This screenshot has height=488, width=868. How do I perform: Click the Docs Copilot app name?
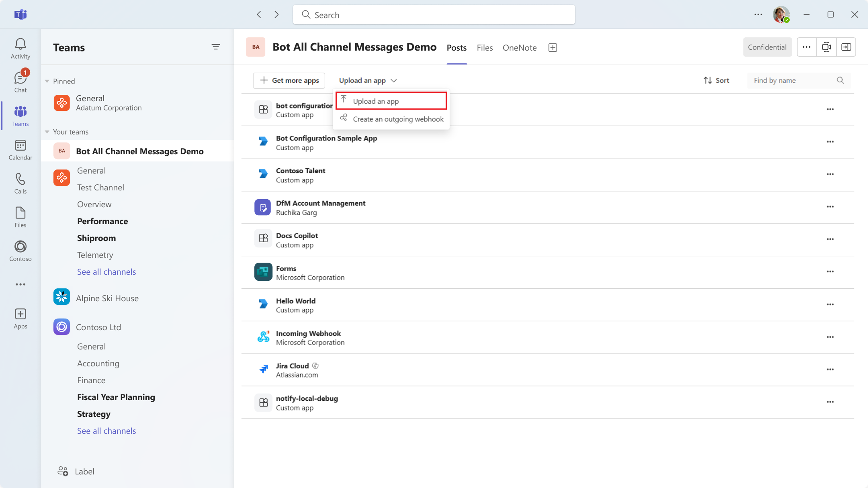click(x=297, y=236)
